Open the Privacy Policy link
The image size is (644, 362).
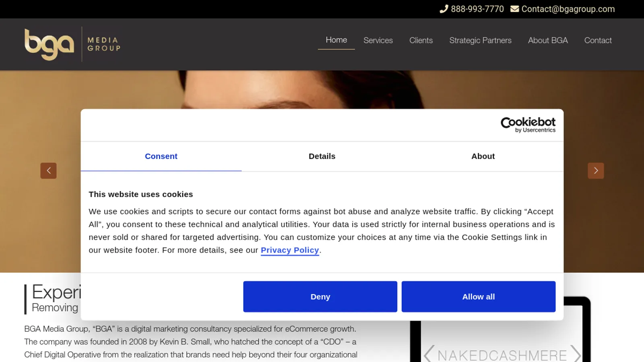coord(290,250)
